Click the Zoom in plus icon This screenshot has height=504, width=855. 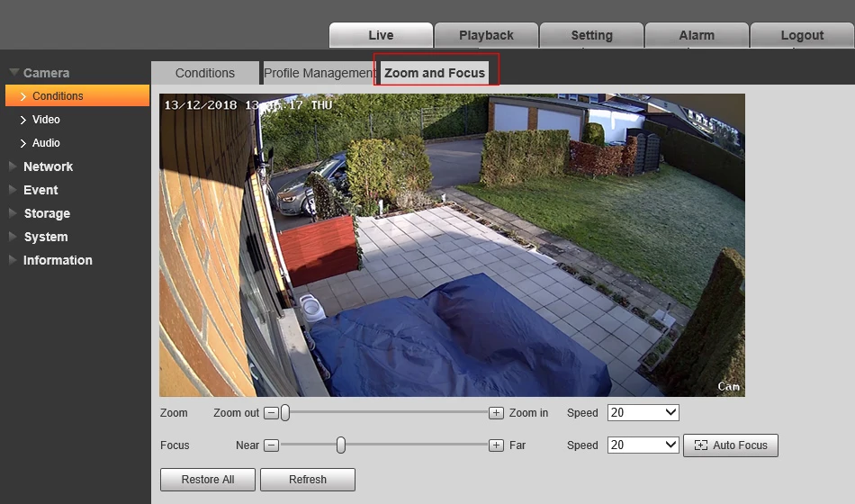pyautogui.click(x=496, y=413)
